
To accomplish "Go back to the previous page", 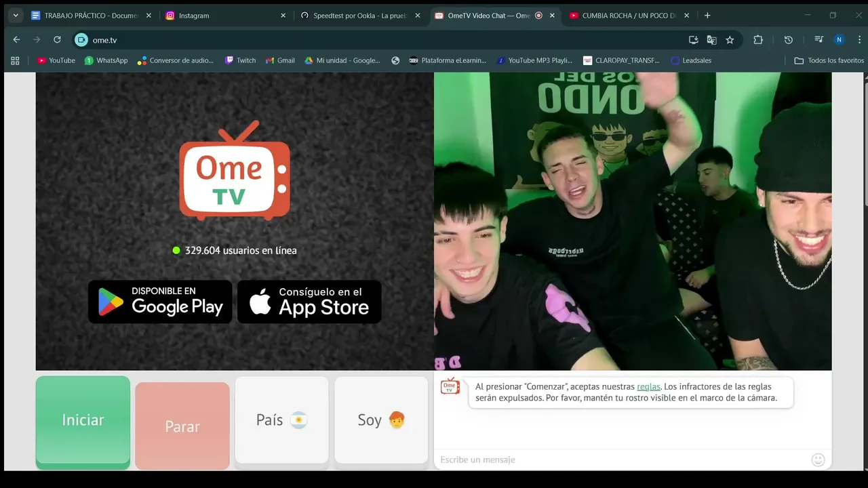I will click(x=16, y=40).
